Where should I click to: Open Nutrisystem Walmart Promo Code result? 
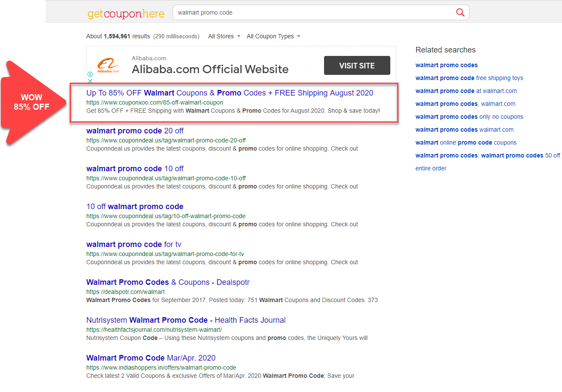point(186,320)
